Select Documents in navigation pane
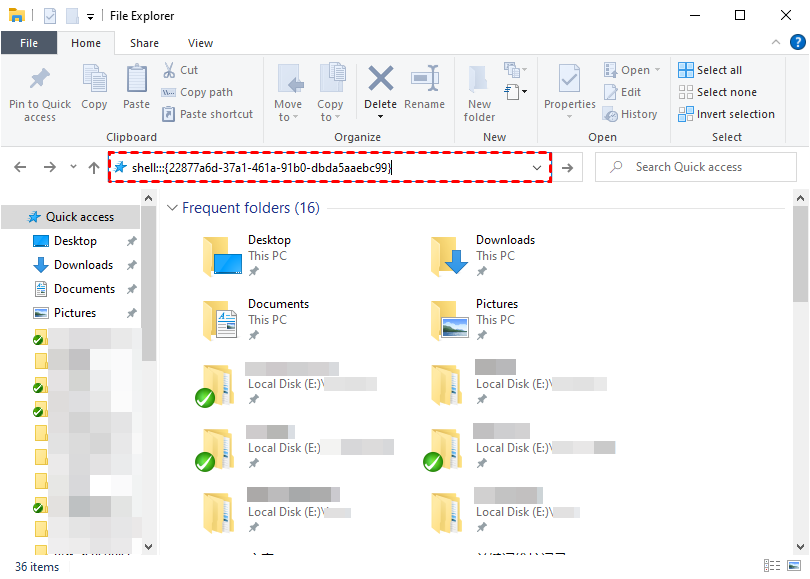The height and width of the screenshot is (579, 810). pyautogui.click(x=84, y=289)
